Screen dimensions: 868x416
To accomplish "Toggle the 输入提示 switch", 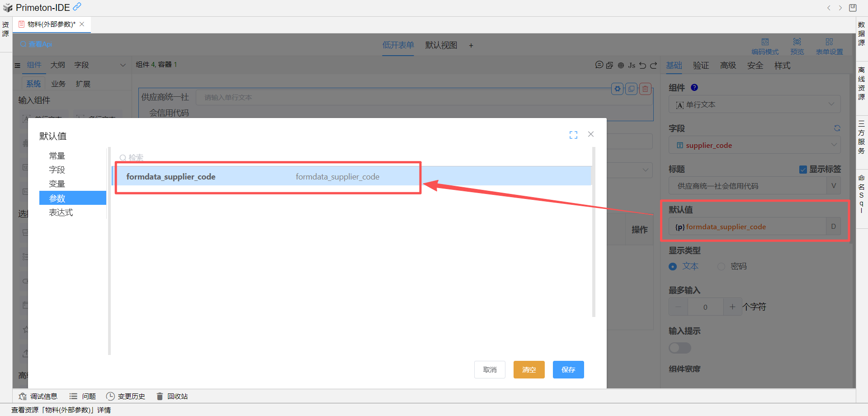I will pos(680,348).
